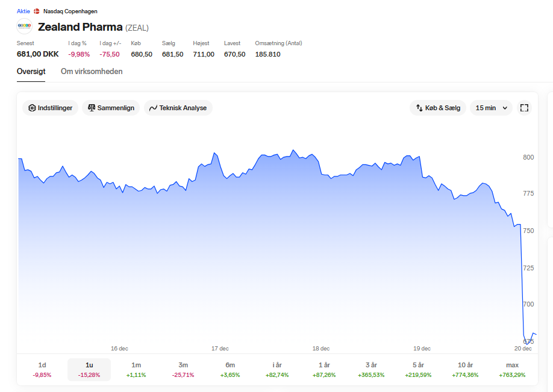Select the 3 år time range
553x392 pixels.
point(371,370)
